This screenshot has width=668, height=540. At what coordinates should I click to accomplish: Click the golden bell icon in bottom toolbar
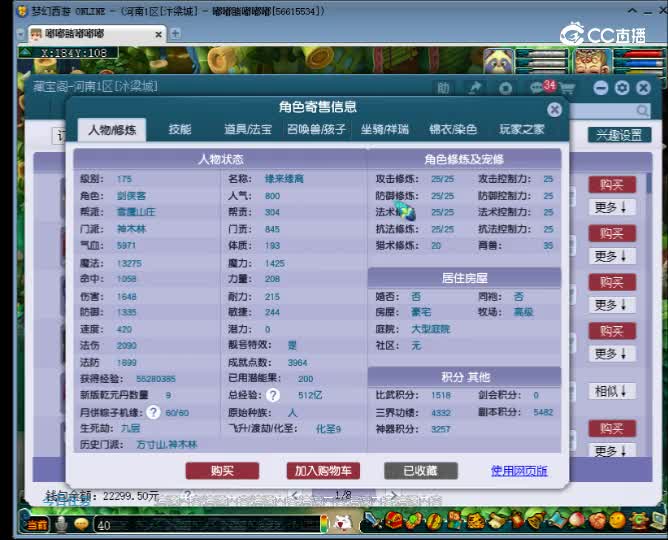(x=536, y=520)
